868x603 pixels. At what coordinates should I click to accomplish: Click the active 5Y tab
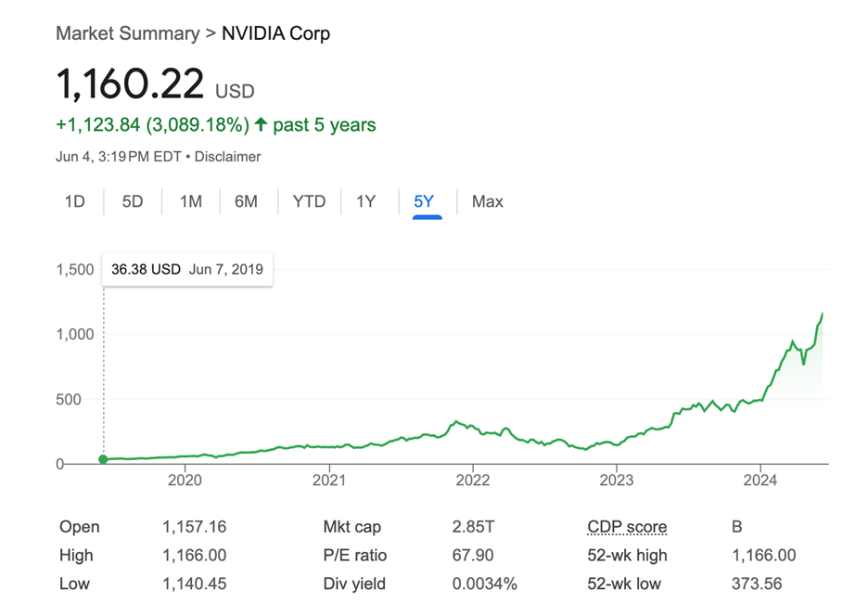click(x=424, y=201)
